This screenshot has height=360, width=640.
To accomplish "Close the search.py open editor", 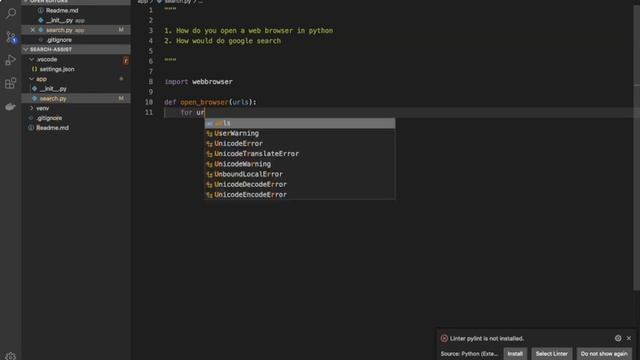I will [33, 30].
